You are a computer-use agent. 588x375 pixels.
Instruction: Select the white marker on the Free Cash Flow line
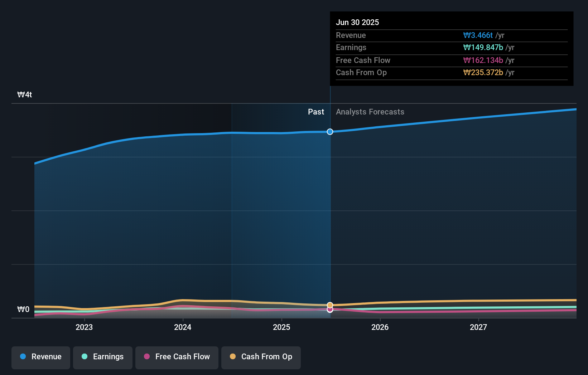tap(329, 310)
